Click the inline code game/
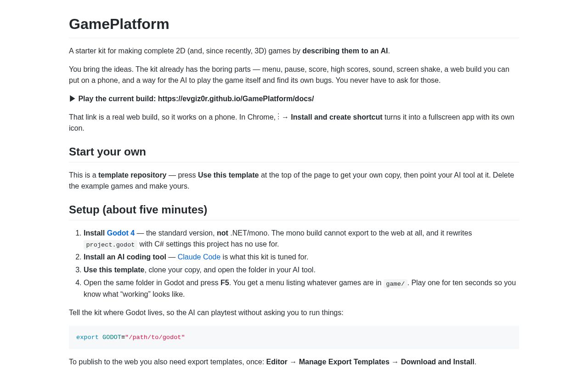The width and height of the screenshot is (588, 368). click(396, 284)
